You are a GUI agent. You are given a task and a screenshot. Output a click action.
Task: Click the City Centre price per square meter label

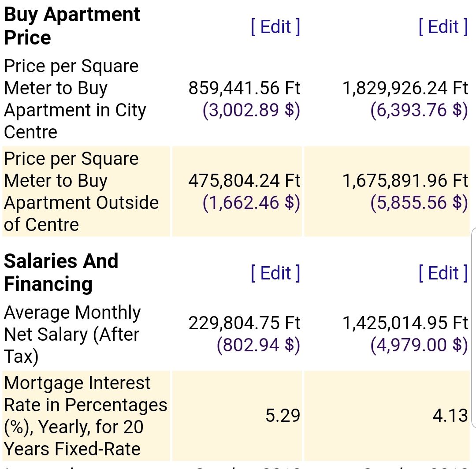[75, 99]
